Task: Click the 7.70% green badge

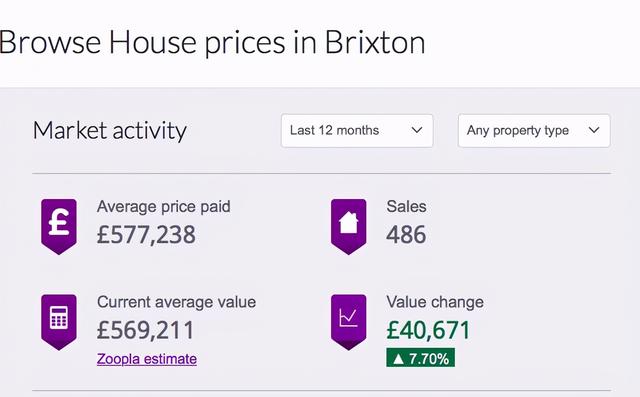Action: (x=420, y=358)
